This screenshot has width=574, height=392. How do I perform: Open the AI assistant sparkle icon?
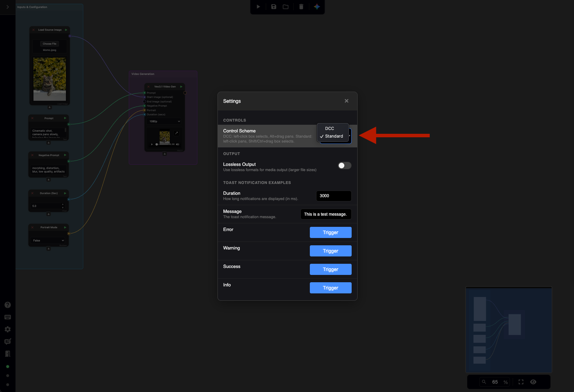coord(317,7)
